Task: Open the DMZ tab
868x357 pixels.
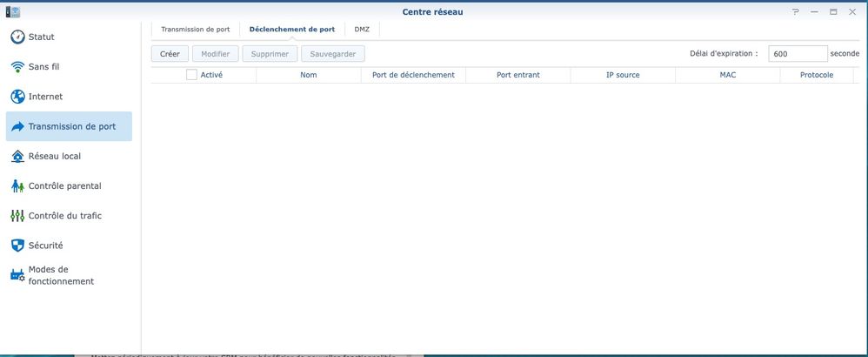Action: coord(362,30)
